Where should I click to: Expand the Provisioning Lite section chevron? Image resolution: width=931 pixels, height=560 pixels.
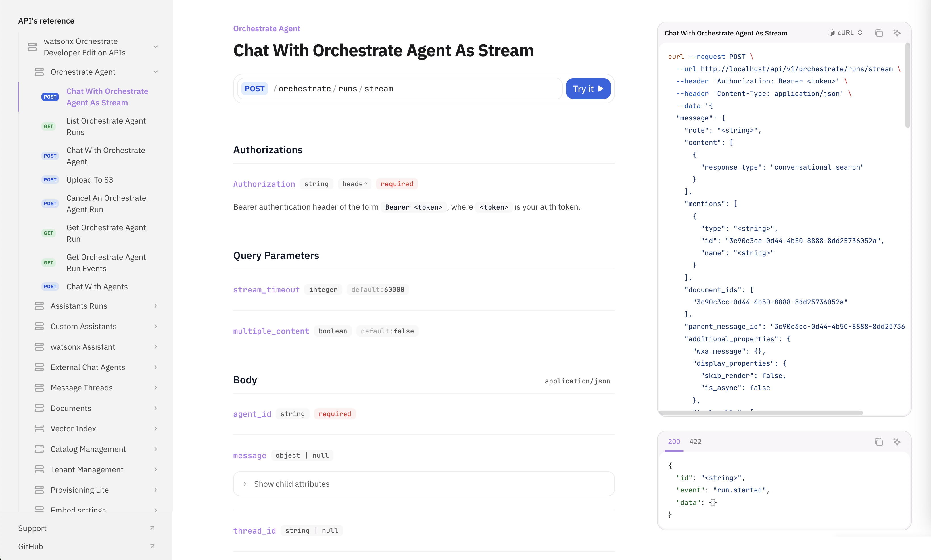click(155, 490)
